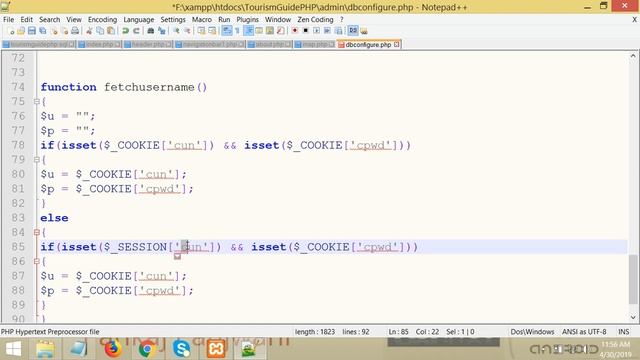
Task: Open the Search menu
Action: pos(49,19)
